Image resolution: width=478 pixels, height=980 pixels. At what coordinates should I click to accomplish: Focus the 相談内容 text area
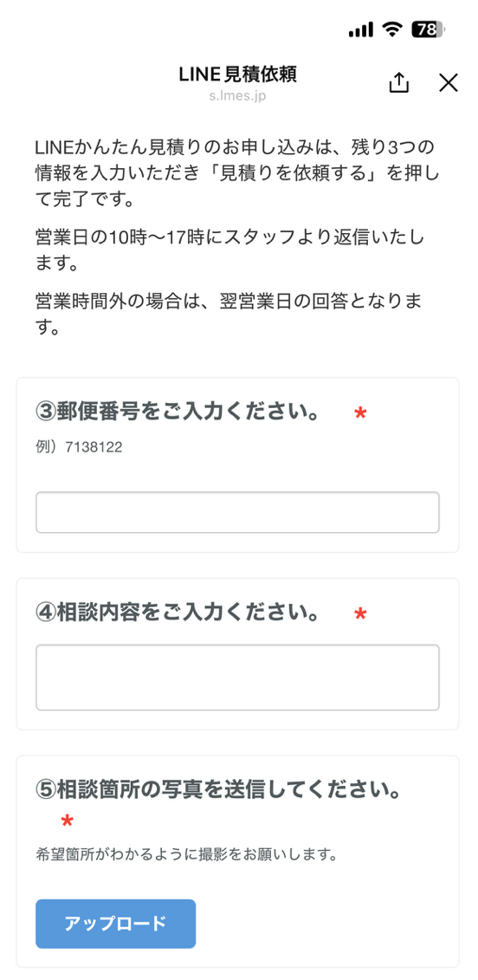pos(237,678)
